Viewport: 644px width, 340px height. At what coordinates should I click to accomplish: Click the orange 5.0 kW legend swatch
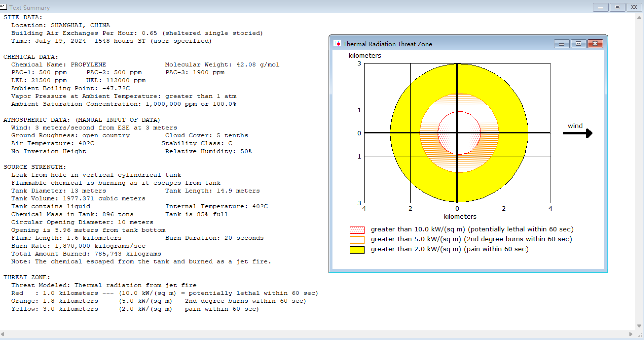357,240
